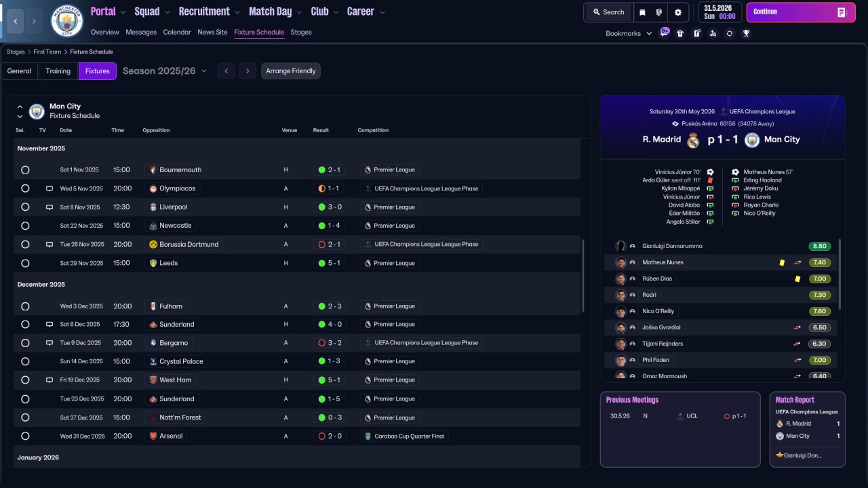Screen dimensions: 868x488
Task: Select the Fulham fixture radio button
Action: pos(25,306)
